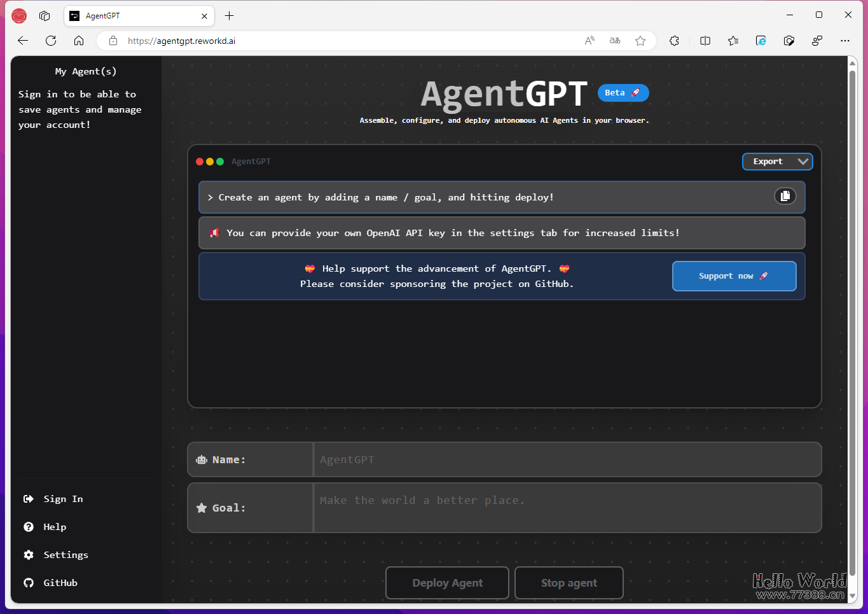This screenshot has height=614, width=868.
Task: Open the GitHub link in sidebar
Action: pos(51,583)
